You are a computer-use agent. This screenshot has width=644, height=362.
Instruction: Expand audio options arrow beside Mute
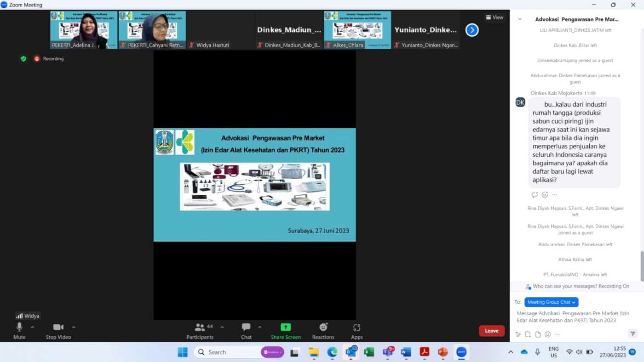tap(33, 327)
